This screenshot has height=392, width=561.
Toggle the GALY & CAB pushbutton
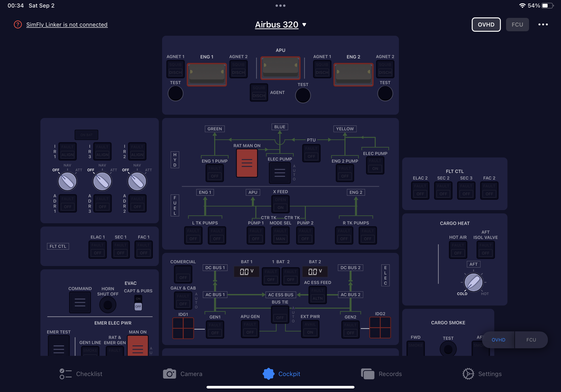183,300
